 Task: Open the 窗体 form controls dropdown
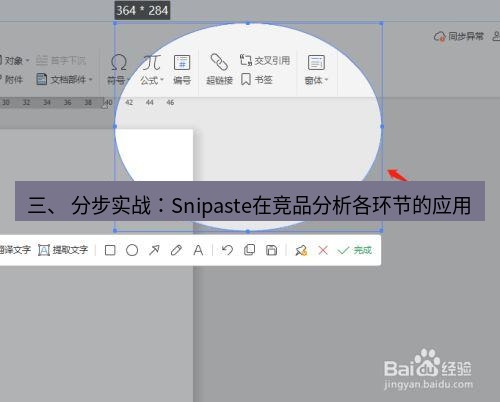[x=316, y=70]
